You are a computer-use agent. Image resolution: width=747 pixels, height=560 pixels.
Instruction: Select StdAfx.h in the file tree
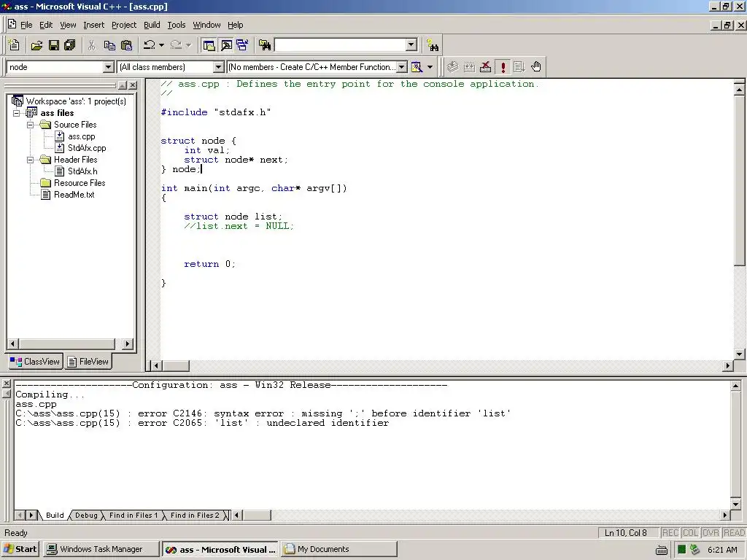(x=82, y=171)
